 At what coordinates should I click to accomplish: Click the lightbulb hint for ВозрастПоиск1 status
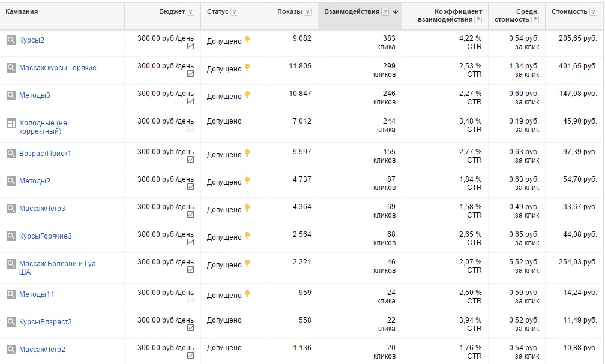click(x=247, y=153)
